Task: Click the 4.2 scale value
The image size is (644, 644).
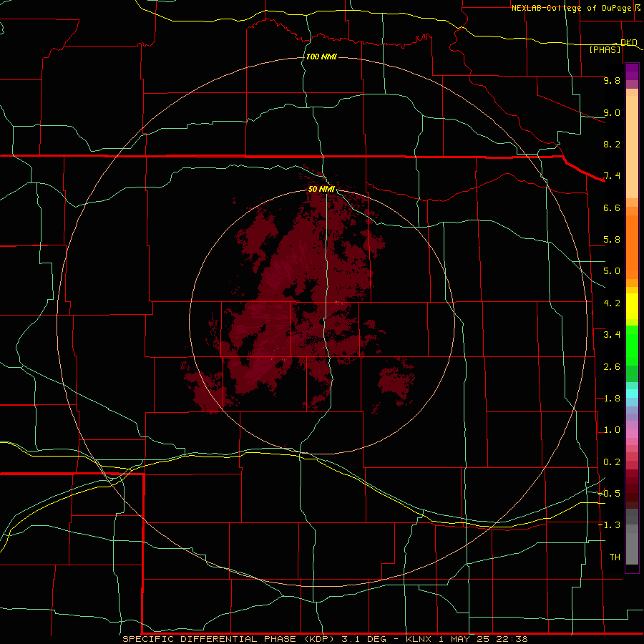Action: 612,303
